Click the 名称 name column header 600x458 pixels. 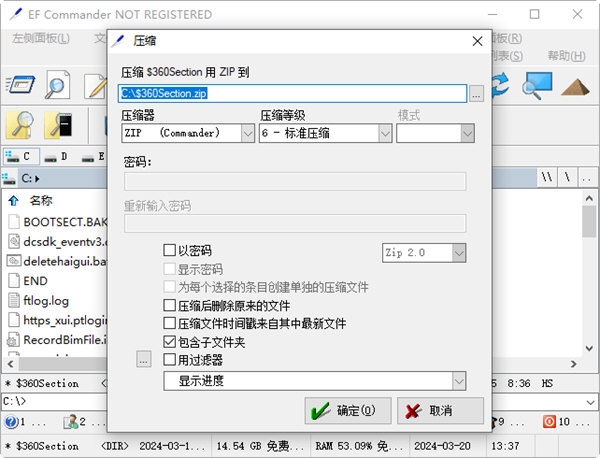pos(41,200)
